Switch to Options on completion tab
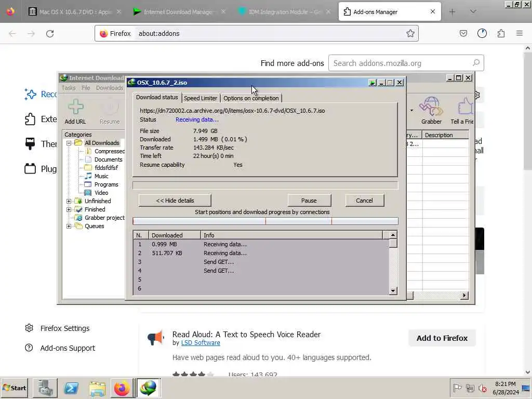Viewport: 532px width, 399px height. click(251, 98)
